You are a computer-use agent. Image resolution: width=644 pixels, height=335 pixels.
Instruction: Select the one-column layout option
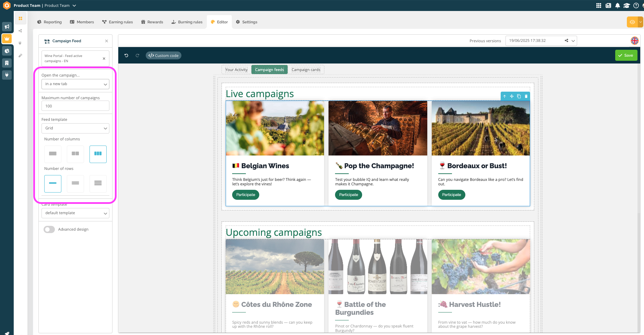click(x=53, y=154)
